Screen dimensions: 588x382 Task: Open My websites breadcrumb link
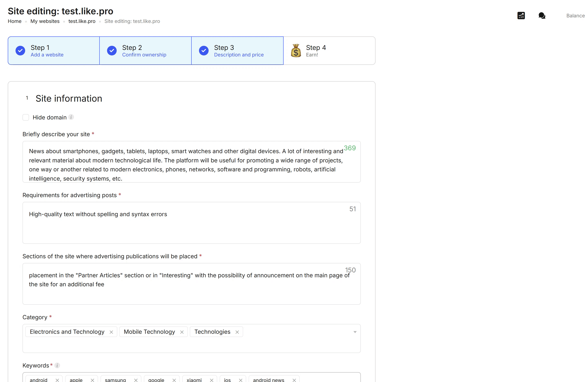point(45,21)
